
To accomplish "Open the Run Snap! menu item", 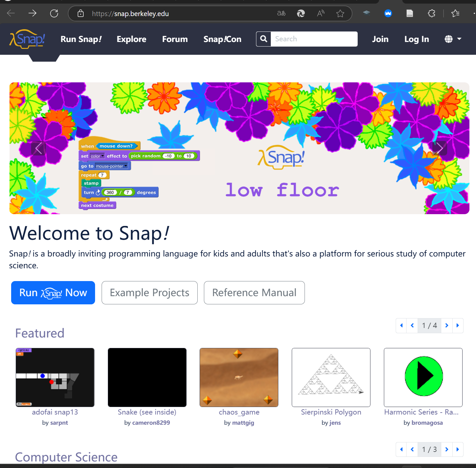I will tap(81, 39).
